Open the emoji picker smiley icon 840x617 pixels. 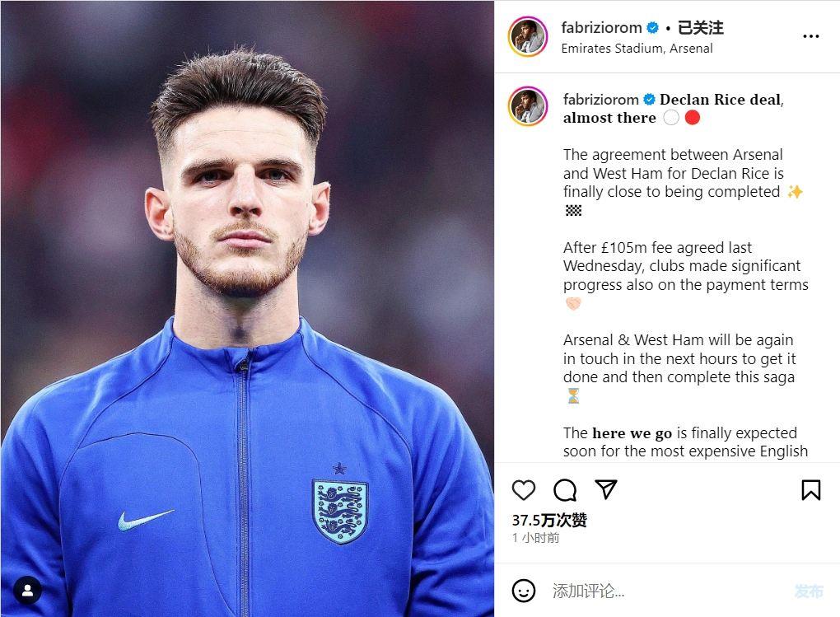point(524,591)
